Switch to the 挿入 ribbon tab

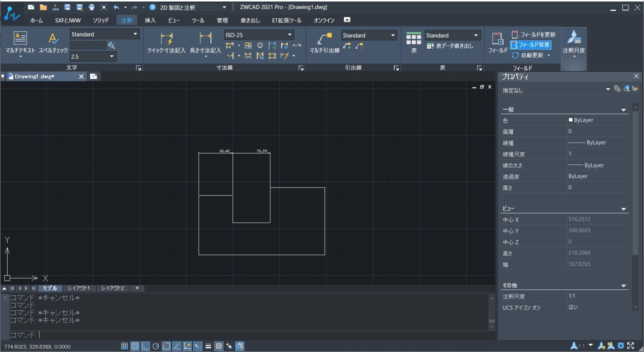[x=150, y=20]
